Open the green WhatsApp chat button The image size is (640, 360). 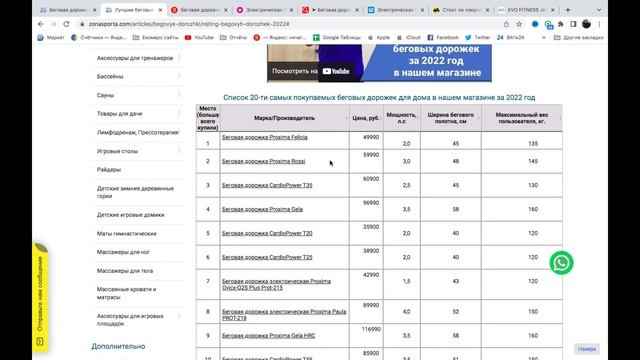561,263
